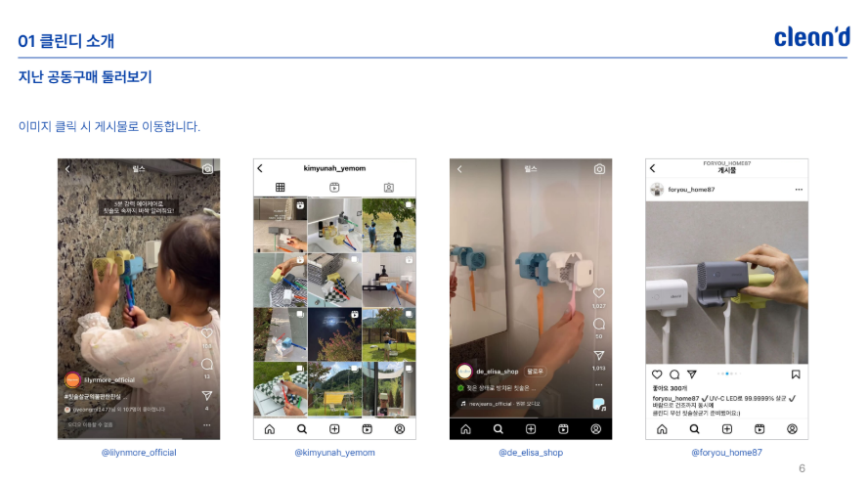
Task: Click the follow button next to de_elisa_shop
Action: (x=536, y=372)
